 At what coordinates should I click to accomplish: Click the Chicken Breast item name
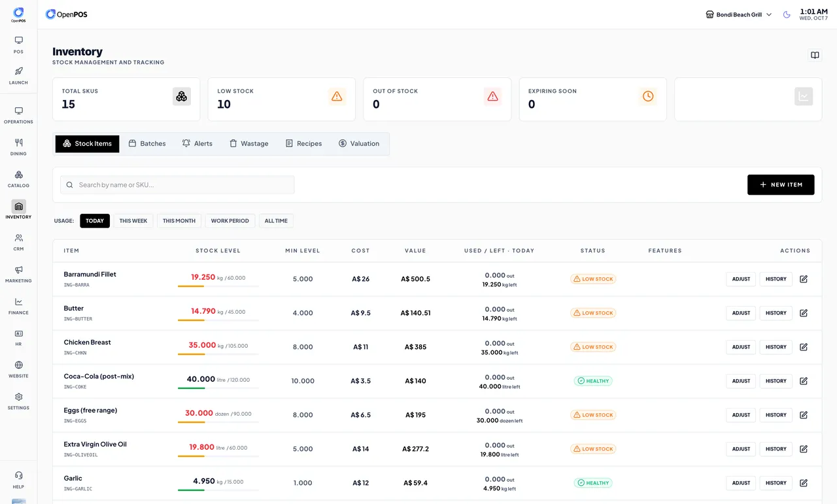(x=87, y=343)
